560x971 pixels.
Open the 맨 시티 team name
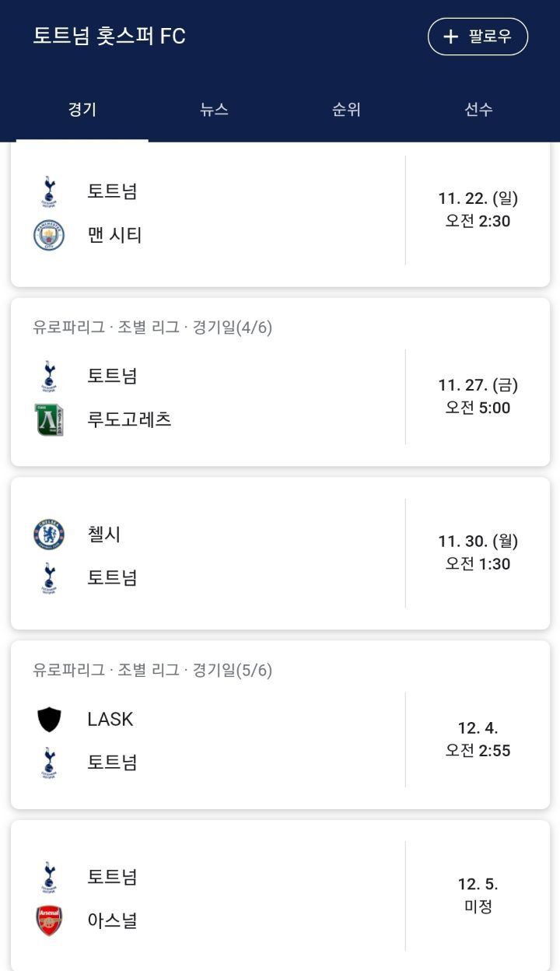point(114,235)
